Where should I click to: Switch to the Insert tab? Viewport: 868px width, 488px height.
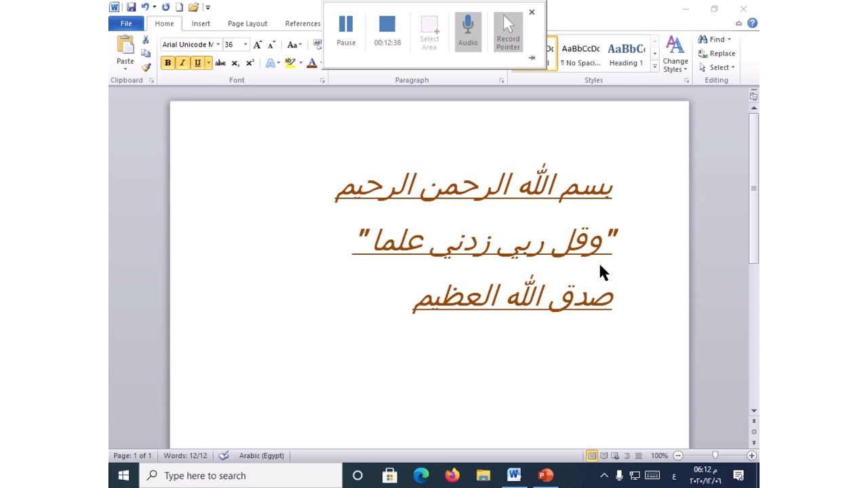coord(201,24)
